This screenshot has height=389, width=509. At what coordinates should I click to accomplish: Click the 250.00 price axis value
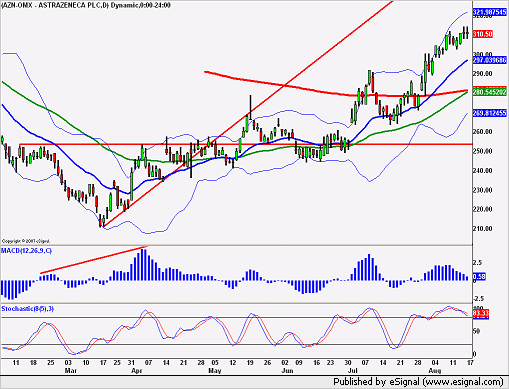[483, 151]
